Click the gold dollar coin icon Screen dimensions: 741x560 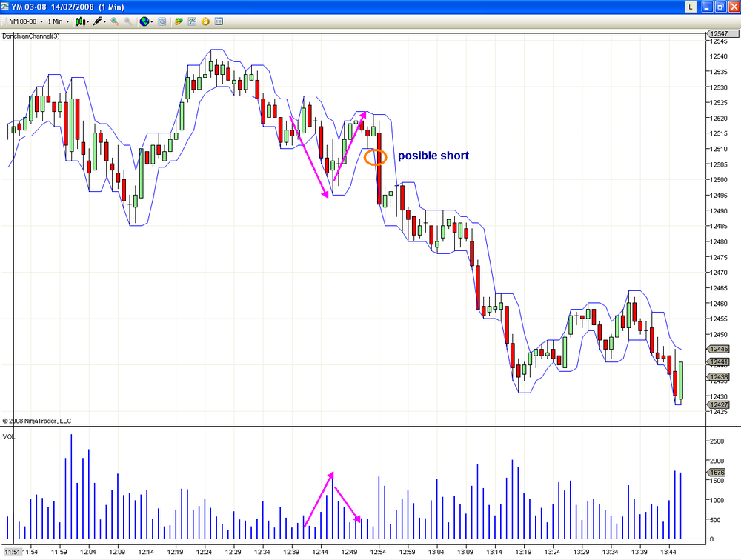pyautogui.click(x=205, y=21)
